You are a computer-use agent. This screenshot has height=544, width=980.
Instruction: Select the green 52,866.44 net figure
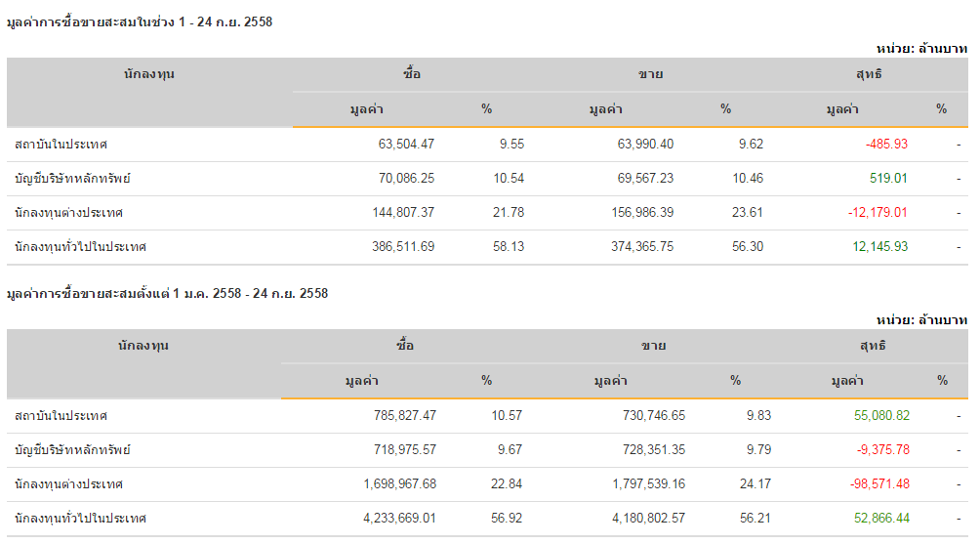[x=881, y=518]
